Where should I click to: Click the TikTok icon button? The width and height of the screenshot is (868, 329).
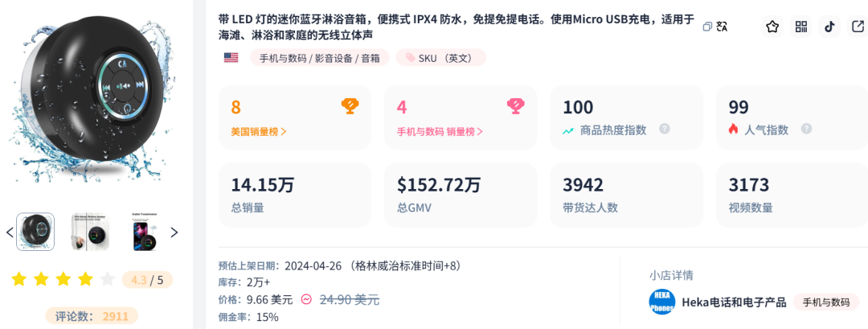tap(829, 27)
